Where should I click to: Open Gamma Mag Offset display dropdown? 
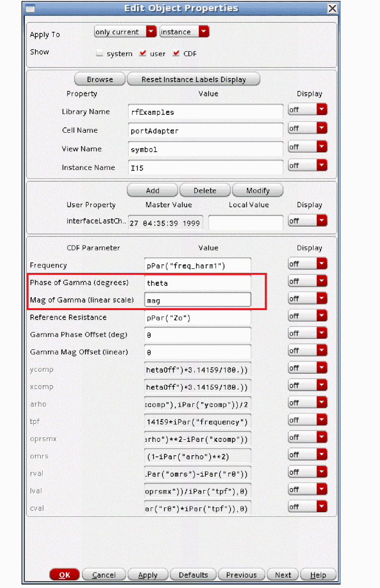point(307,350)
